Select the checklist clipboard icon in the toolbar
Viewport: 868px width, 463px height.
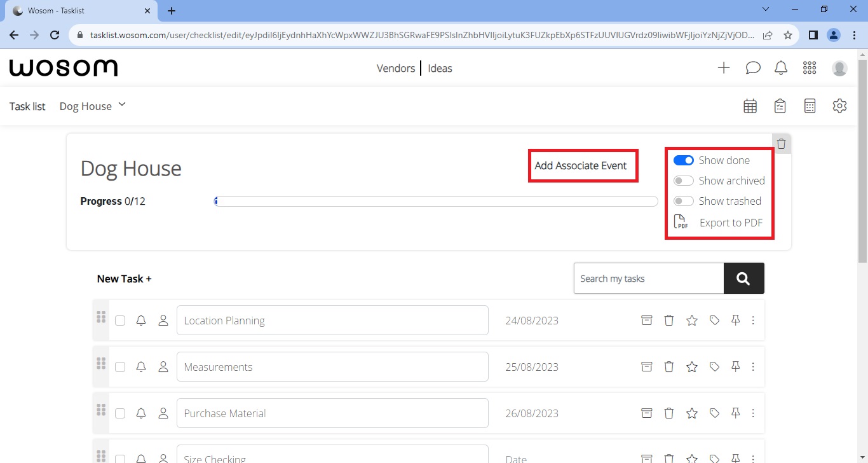tap(780, 106)
